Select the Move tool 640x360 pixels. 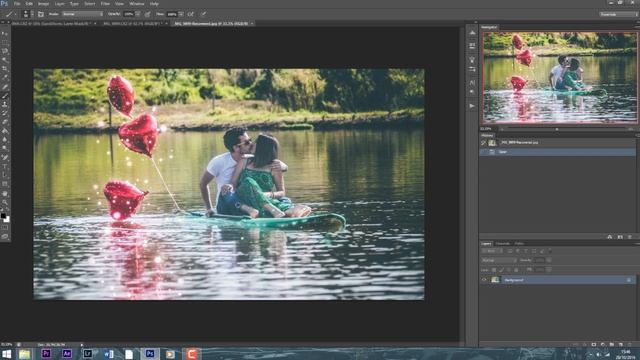[5, 33]
